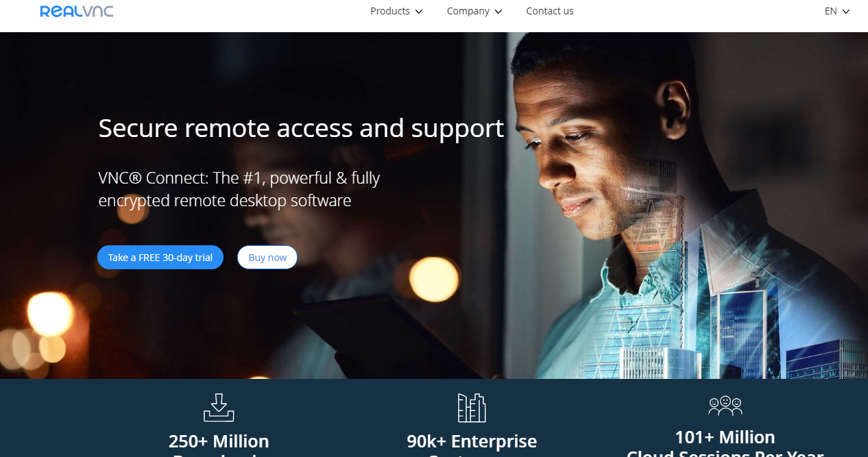Click the tablet in the hero image
868x457 pixels.
tap(384, 336)
